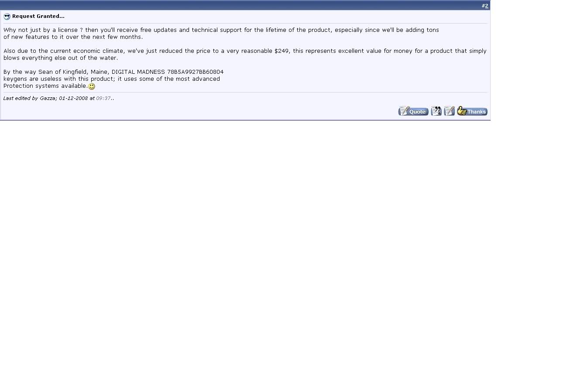Click the 'DIGITAL MADNESS' text
Viewport: 584px width, 392px height.
coord(138,72)
